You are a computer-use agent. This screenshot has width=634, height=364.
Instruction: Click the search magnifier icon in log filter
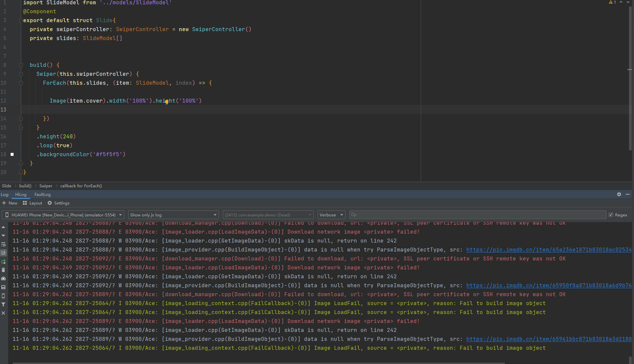pyautogui.click(x=354, y=215)
